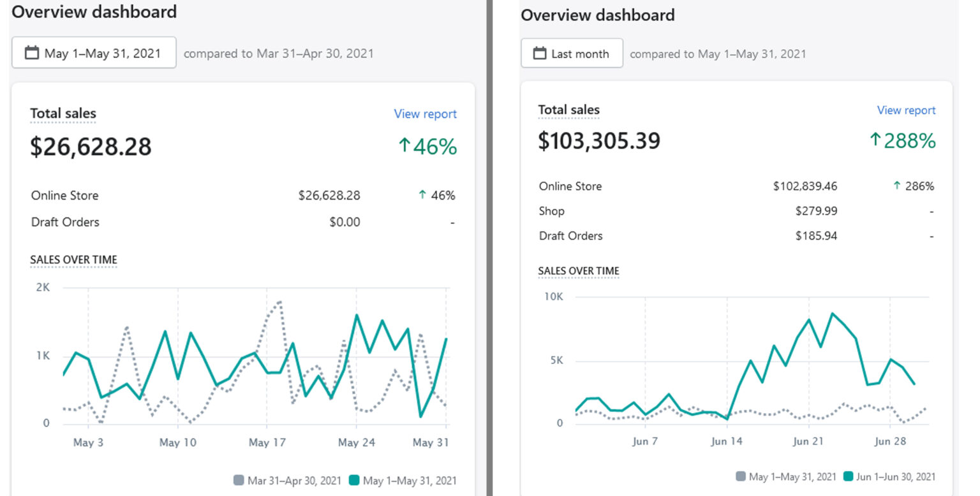
Task: Click the small up arrow beside Online Store 286%
Action: coord(896,186)
